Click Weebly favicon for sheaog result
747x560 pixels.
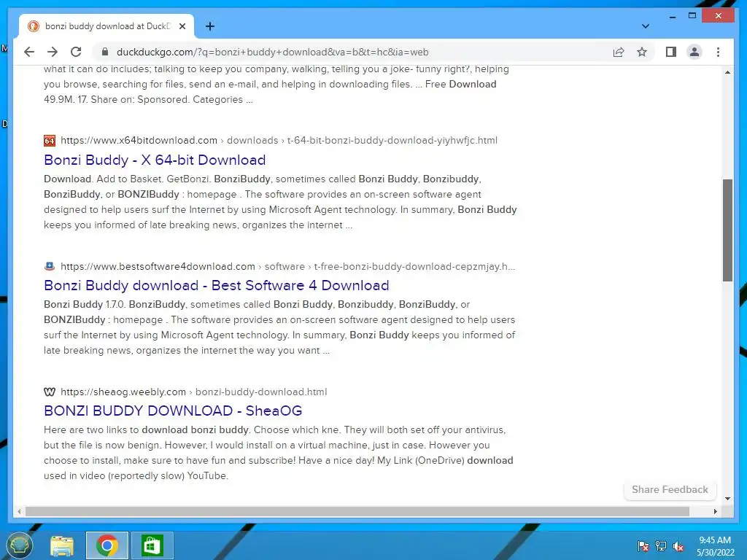click(50, 392)
